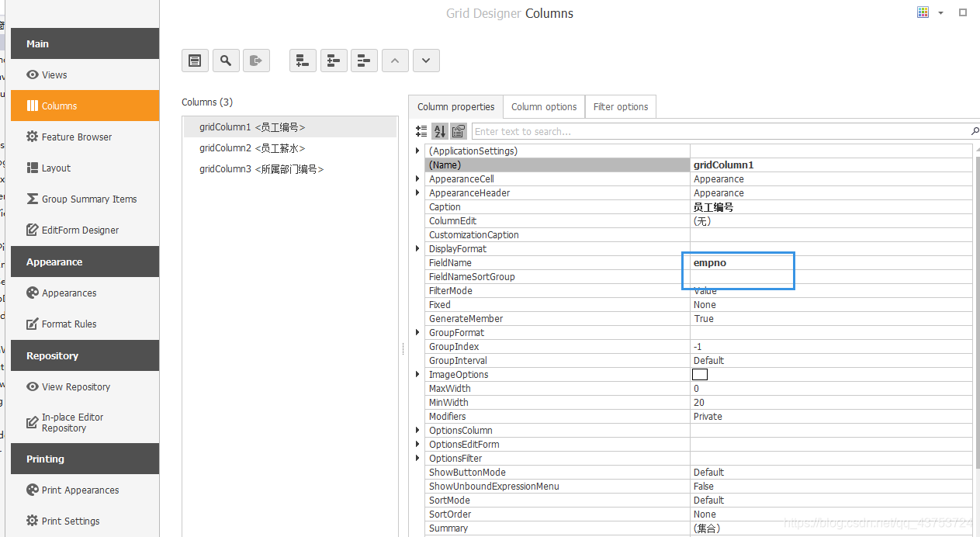Click the insert column toolbar icon
The image size is (980, 537).
(x=334, y=61)
